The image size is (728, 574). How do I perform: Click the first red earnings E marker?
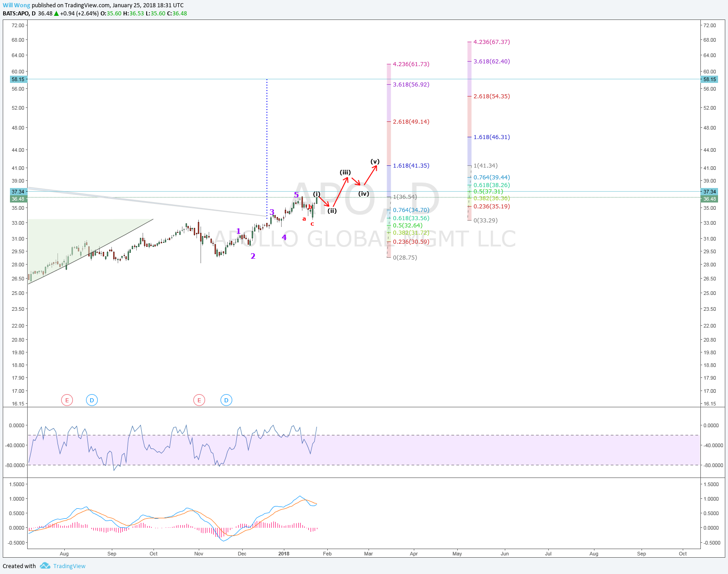pos(67,400)
